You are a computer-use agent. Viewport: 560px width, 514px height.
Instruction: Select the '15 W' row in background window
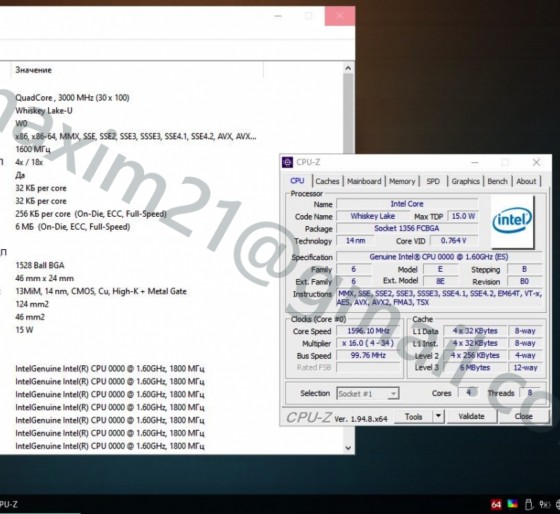[24, 330]
